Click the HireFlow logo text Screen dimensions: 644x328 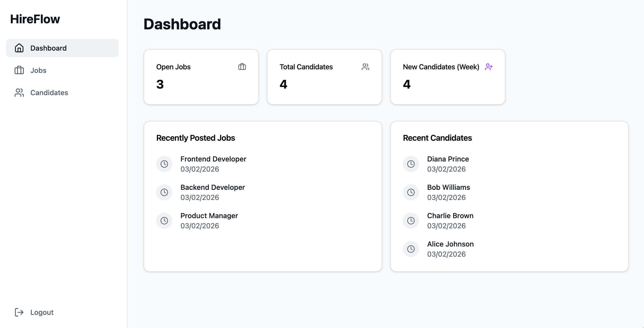(35, 19)
